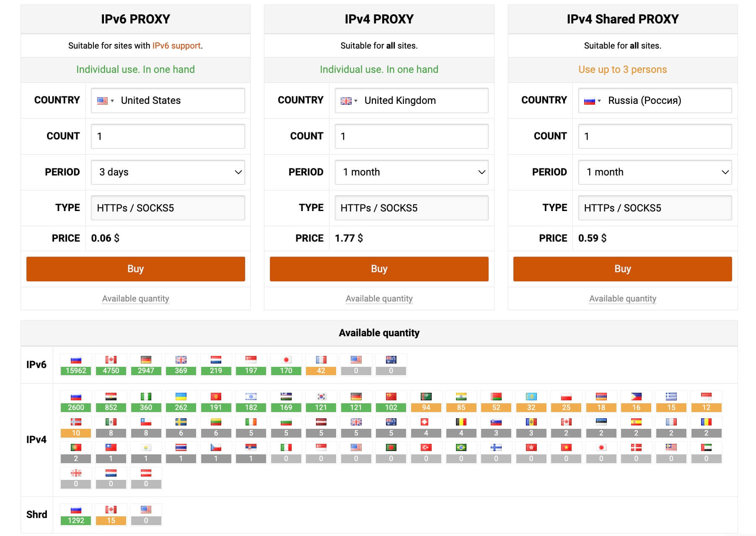
Task: Click the Israel flag showing 182 IPv4 proxies
Action: tap(251, 397)
